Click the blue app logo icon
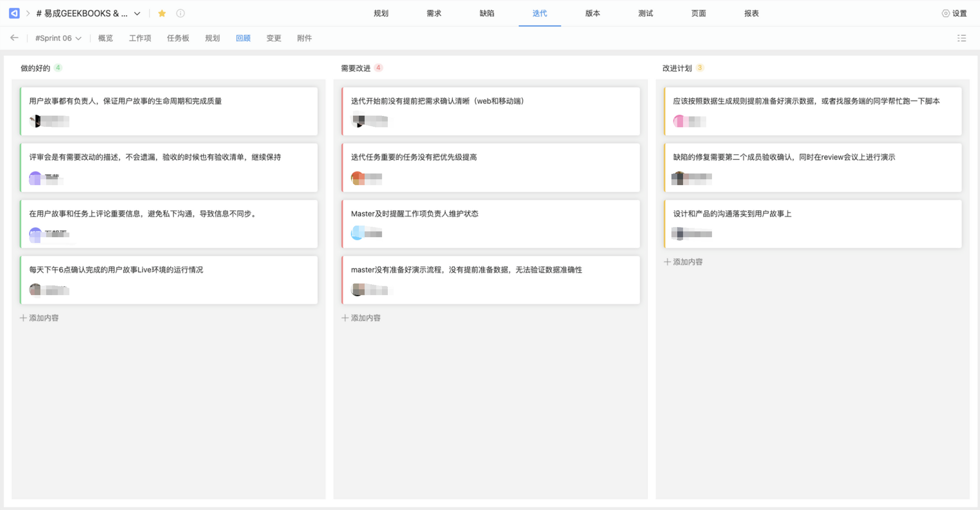Viewport: 980px width, 510px height. coord(14,13)
